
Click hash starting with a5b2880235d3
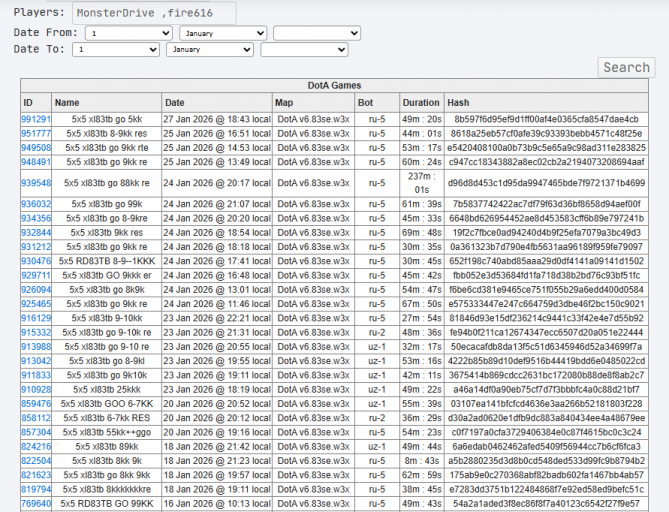546,461
